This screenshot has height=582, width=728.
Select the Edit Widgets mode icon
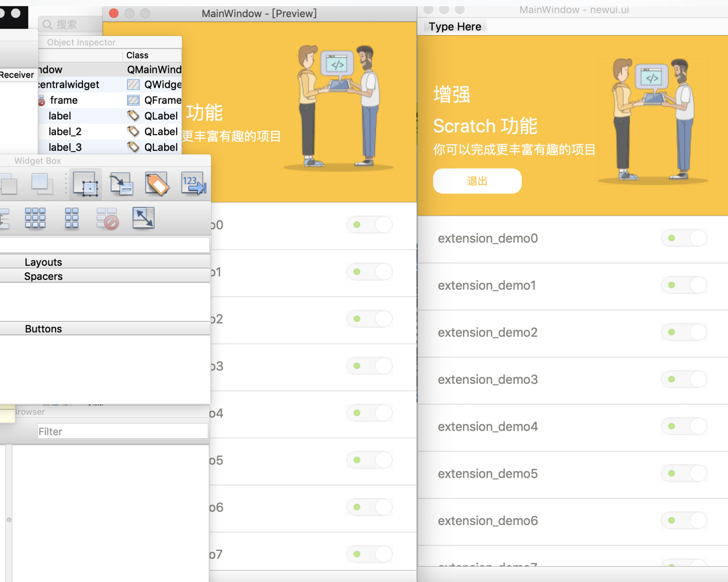pos(86,184)
